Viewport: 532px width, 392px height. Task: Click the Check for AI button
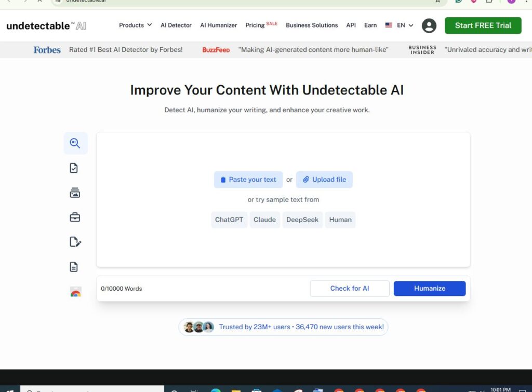(350, 288)
